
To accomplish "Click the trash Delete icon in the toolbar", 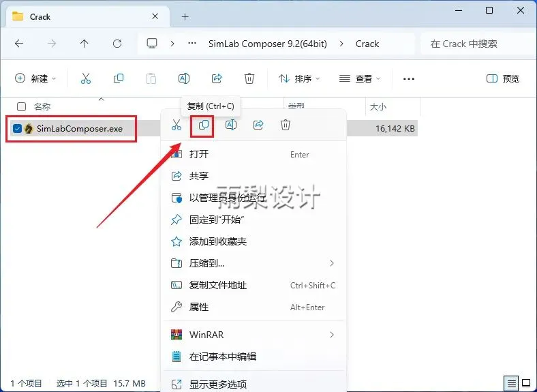I will click(x=249, y=78).
